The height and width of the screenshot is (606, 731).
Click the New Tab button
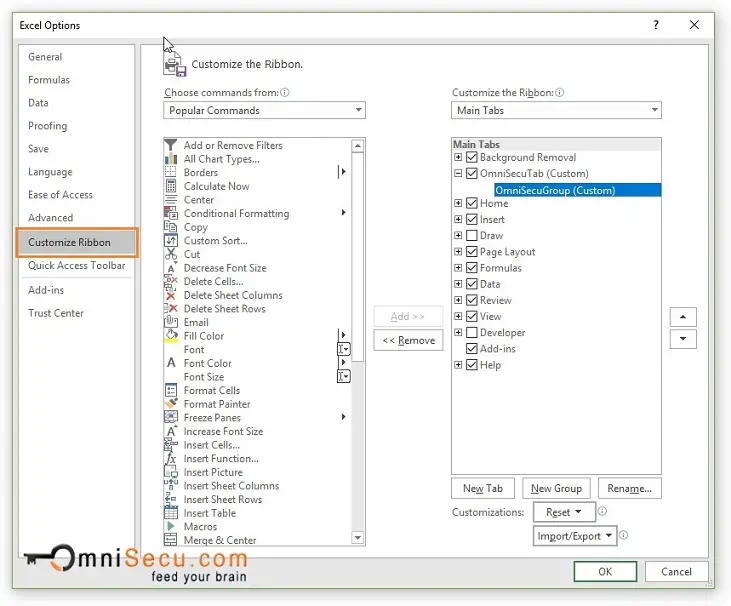[x=483, y=489]
